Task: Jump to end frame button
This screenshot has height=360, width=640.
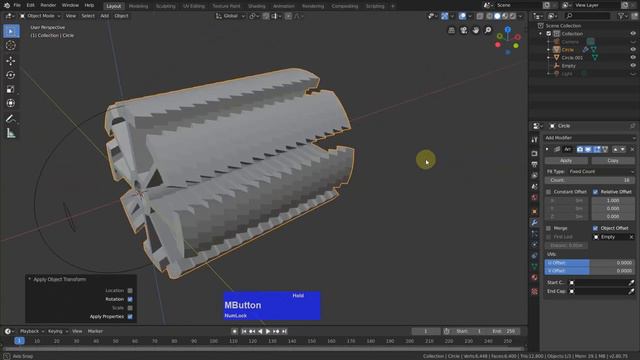Action: click(x=284, y=331)
